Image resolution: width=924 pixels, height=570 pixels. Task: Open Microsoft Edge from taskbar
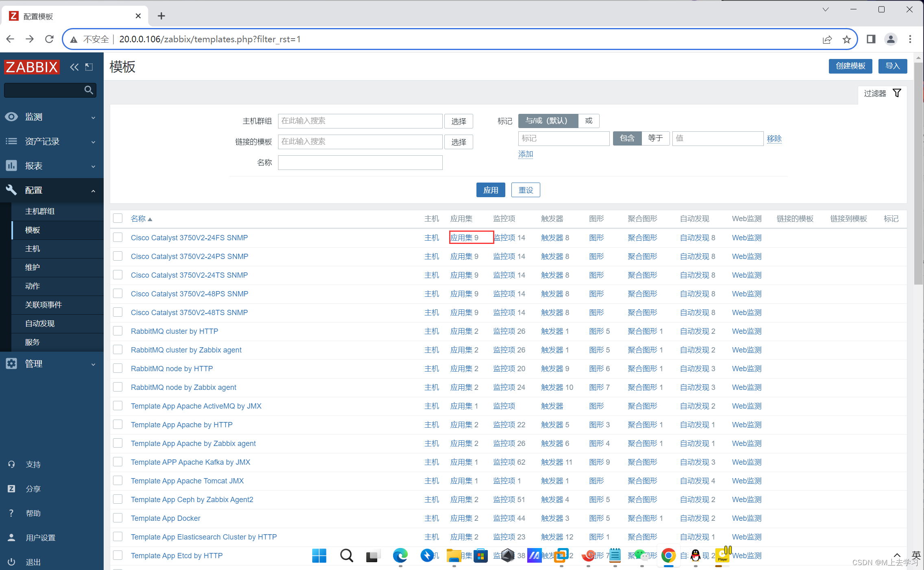pyautogui.click(x=400, y=555)
